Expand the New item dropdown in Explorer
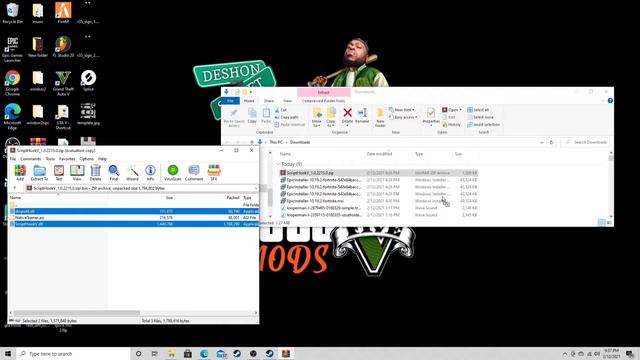The width and height of the screenshot is (640, 360). (402, 110)
